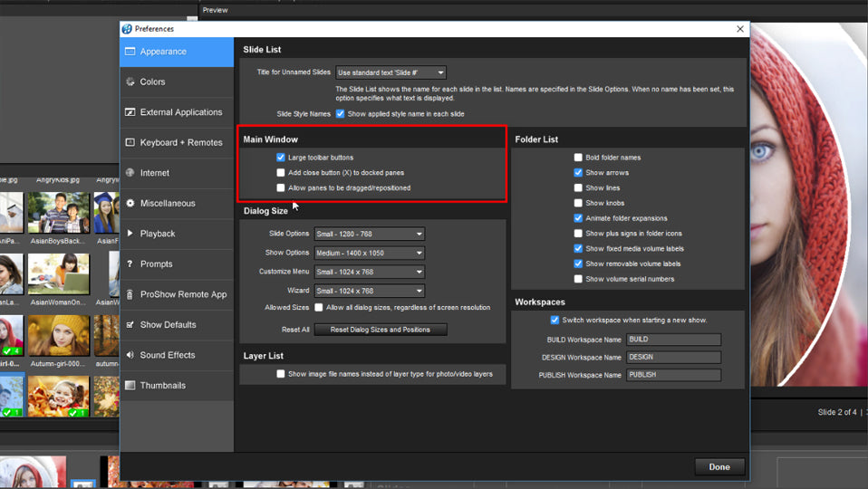Enable Allow panes to be dragged/repositioned
This screenshot has width=868, height=489.
tap(281, 188)
